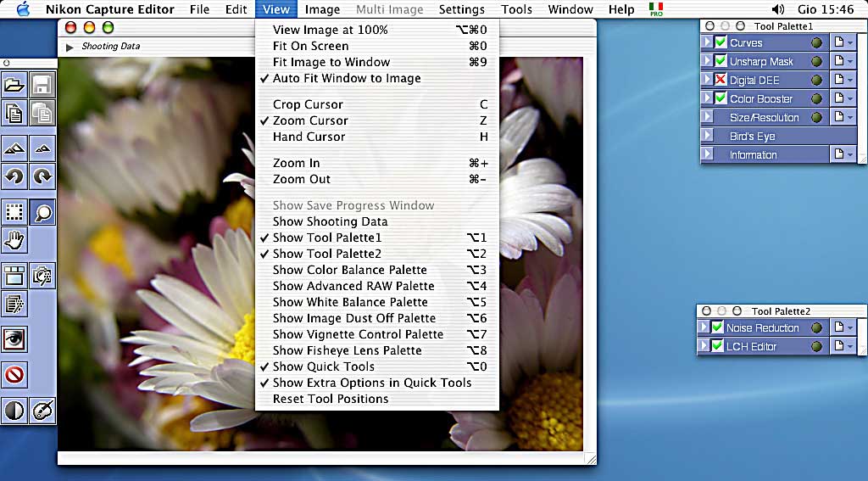Image resolution: width=868 pixels, height=481 pixels.
Task: Uncheck the Unsharp Mask checkbox
Action: 721,61
